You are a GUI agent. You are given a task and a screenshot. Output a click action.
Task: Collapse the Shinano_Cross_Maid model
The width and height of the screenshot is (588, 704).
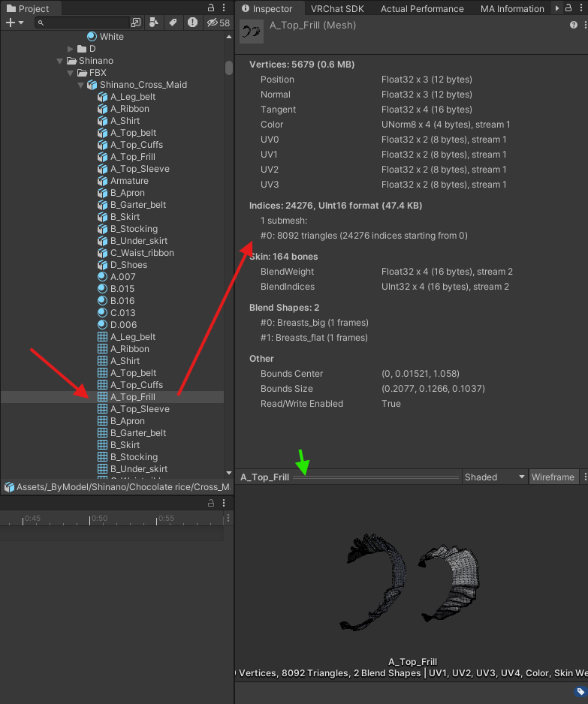point(80,85)
